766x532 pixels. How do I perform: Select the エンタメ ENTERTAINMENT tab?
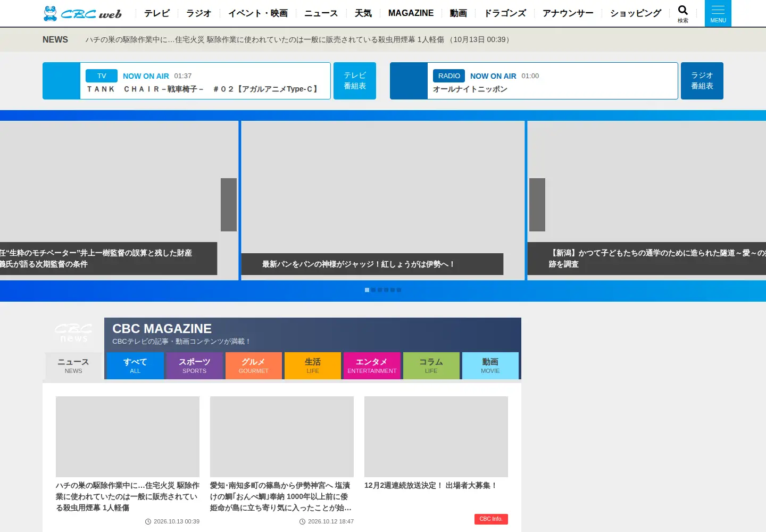point(372,365)
